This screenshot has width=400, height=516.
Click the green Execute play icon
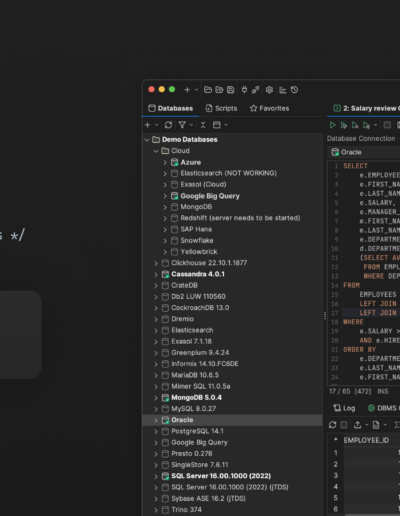(x=332, y=125)
